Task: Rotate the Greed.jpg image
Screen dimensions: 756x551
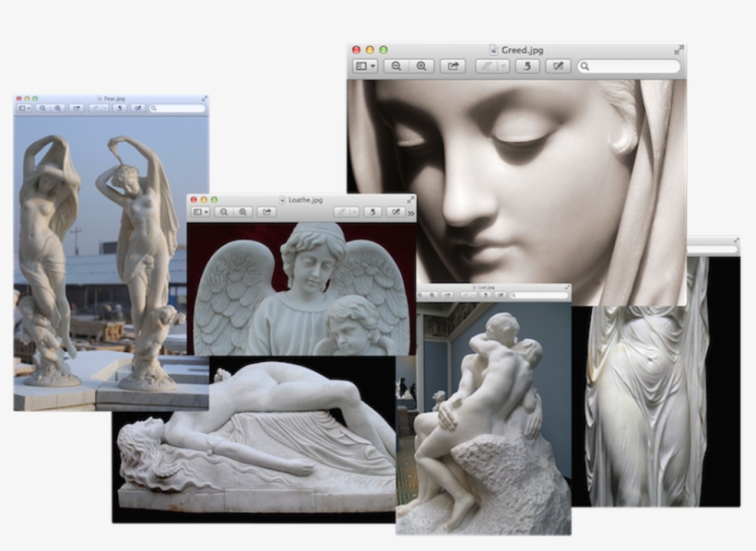Action: tap(527, 66)
